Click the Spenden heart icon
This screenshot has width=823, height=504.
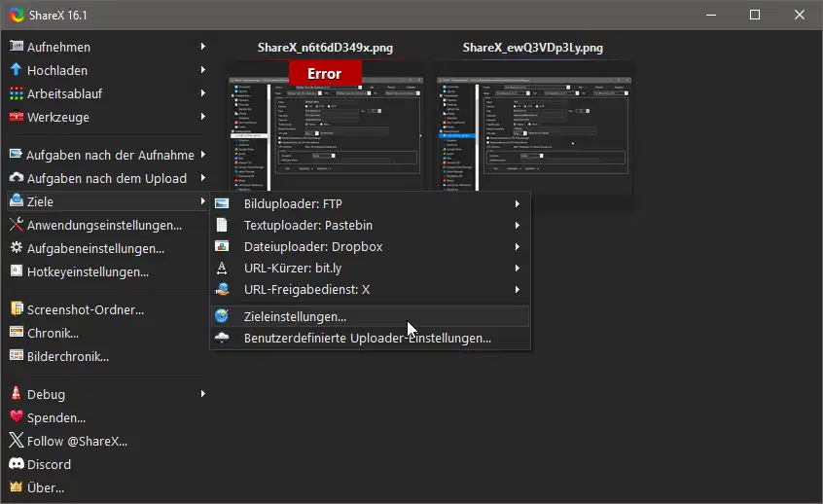pos(17,416)
